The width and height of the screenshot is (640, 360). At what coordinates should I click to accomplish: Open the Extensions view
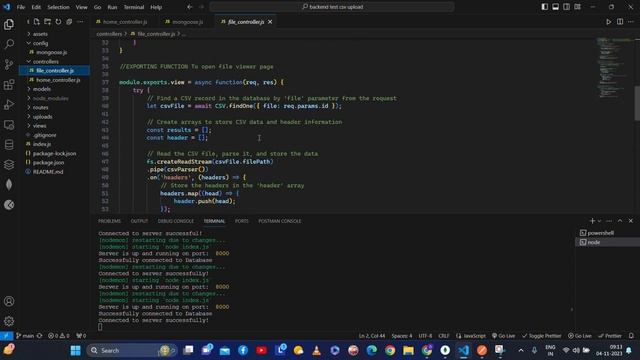pos(9,84)
